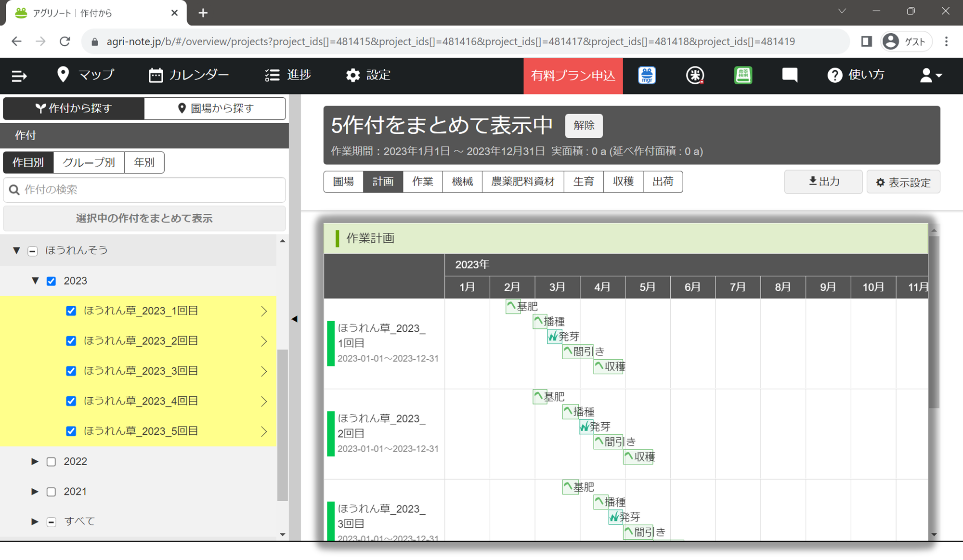Check the 2022 year checkbox
This screenshot has height=560, width=963.
click(x=51, y=462)
